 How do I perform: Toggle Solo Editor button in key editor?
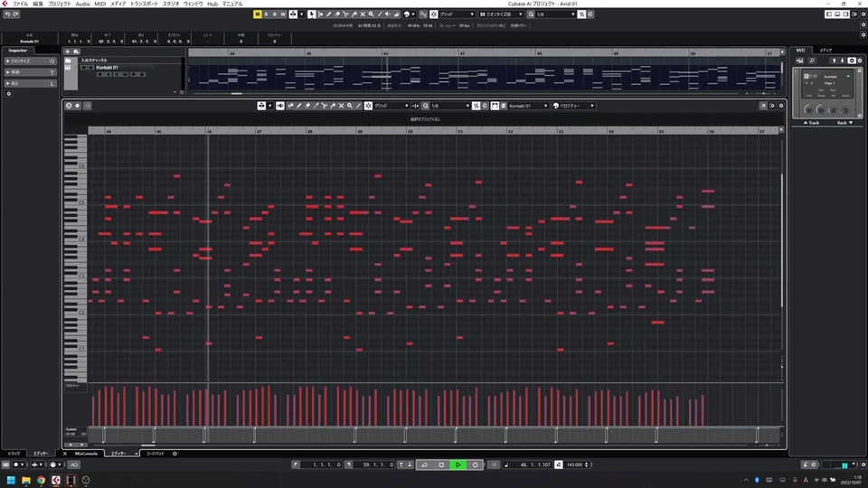(x=69, y=106)
